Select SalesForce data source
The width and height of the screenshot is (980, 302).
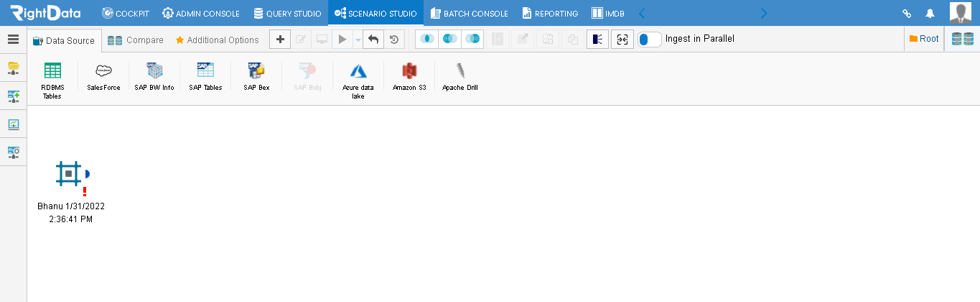pyautogui.click(x=103, y=77)
